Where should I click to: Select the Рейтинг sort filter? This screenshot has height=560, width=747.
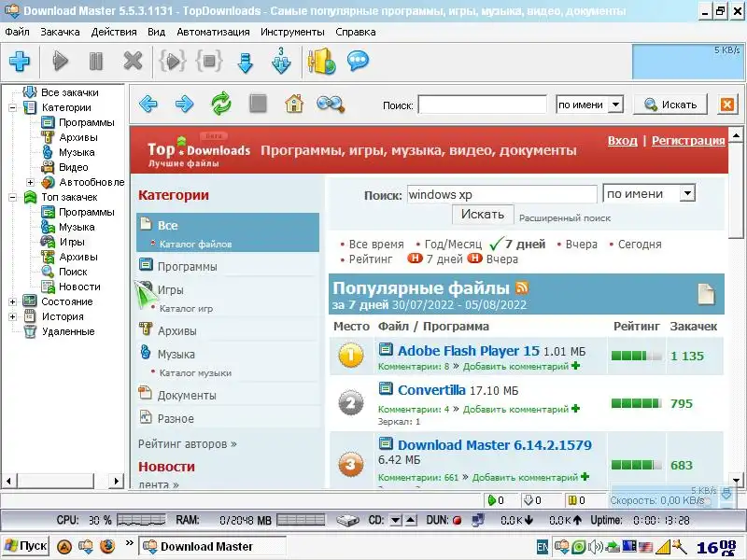click(x=371, y=259)
